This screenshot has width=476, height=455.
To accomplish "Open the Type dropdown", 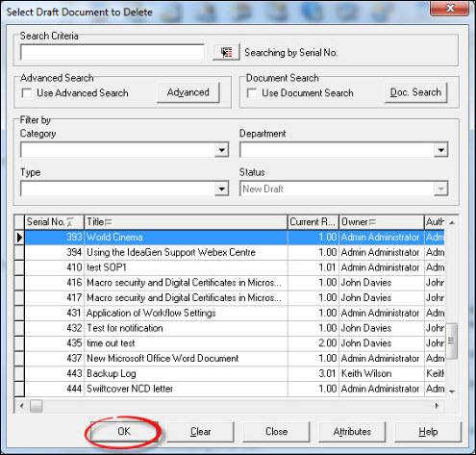I will coord(221,189).
